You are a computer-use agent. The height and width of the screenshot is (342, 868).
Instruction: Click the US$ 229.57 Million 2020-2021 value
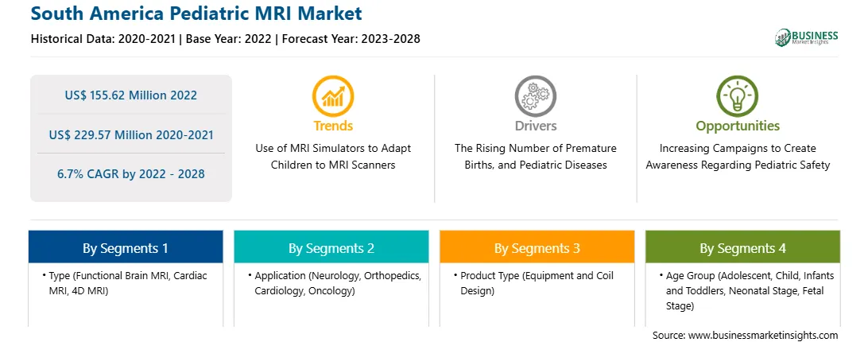(x=130, y=134)
